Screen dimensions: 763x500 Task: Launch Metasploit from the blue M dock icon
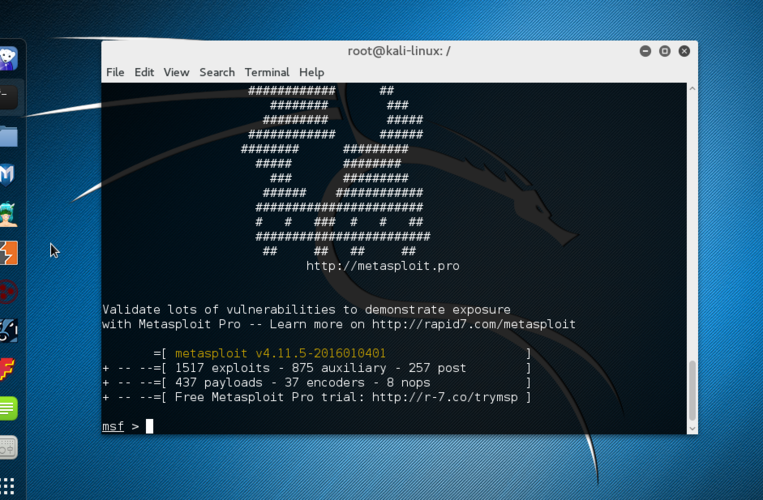(7, 175)
